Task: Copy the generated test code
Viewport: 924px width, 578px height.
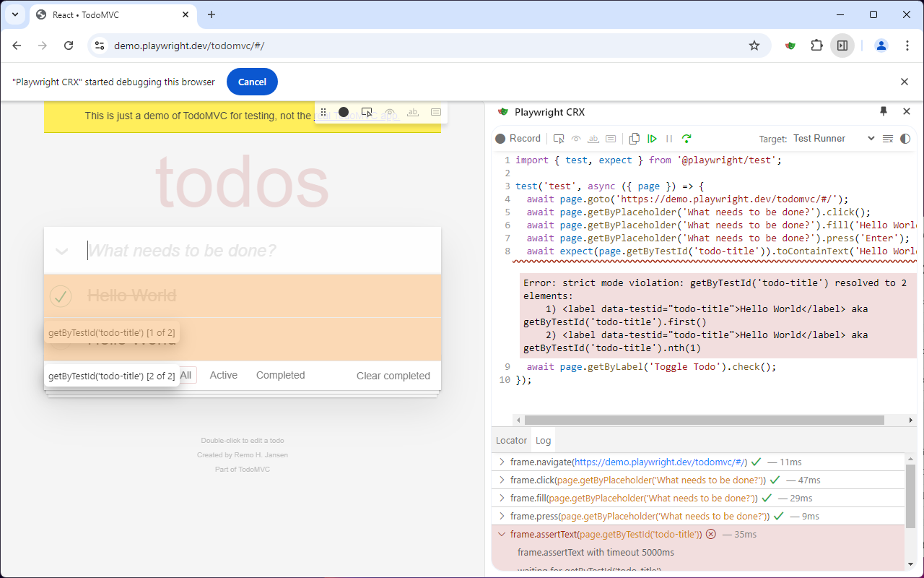Action: 635,139
